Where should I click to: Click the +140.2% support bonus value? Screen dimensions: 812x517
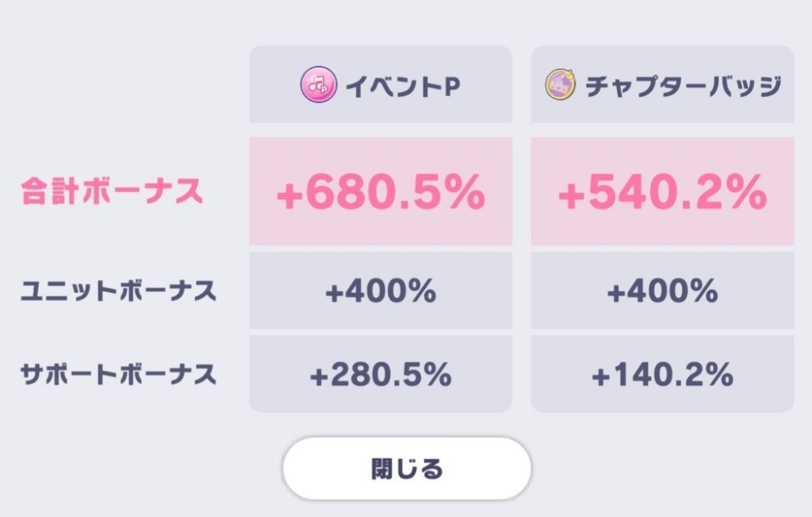click(662, 374)
